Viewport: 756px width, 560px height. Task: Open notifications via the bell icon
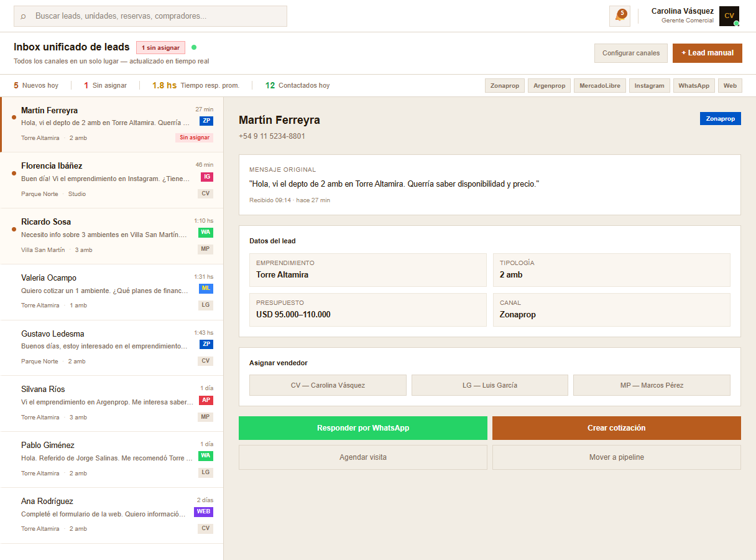619,16
